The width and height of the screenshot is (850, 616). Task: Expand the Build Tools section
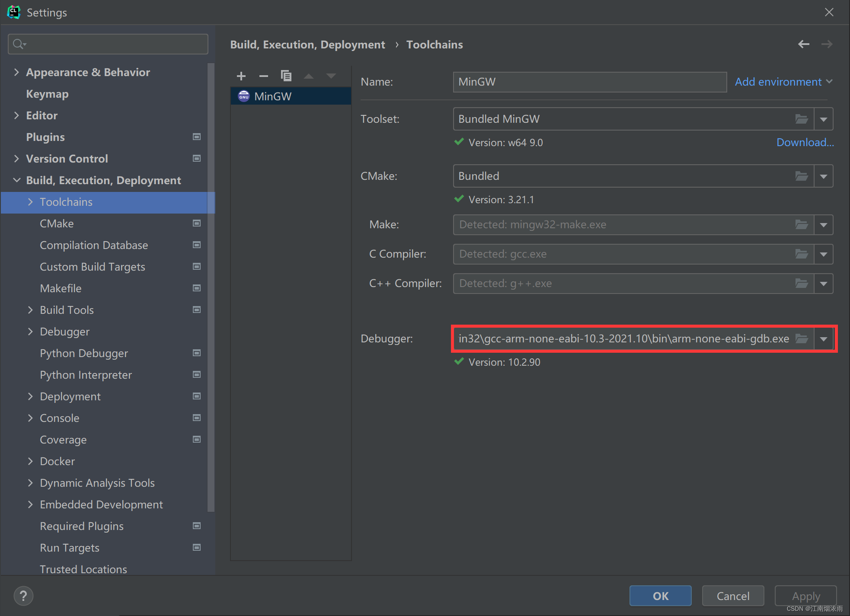click(30, 310)
